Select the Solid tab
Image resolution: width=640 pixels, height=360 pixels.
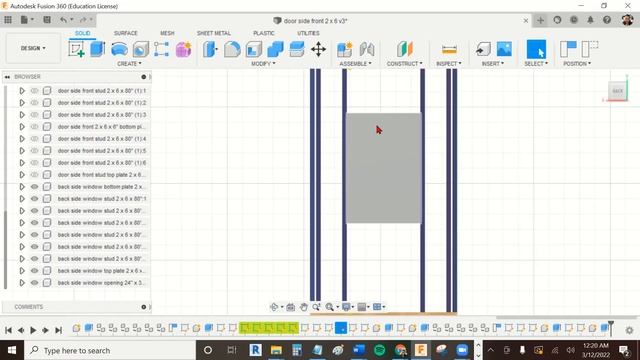click(82, 33)
